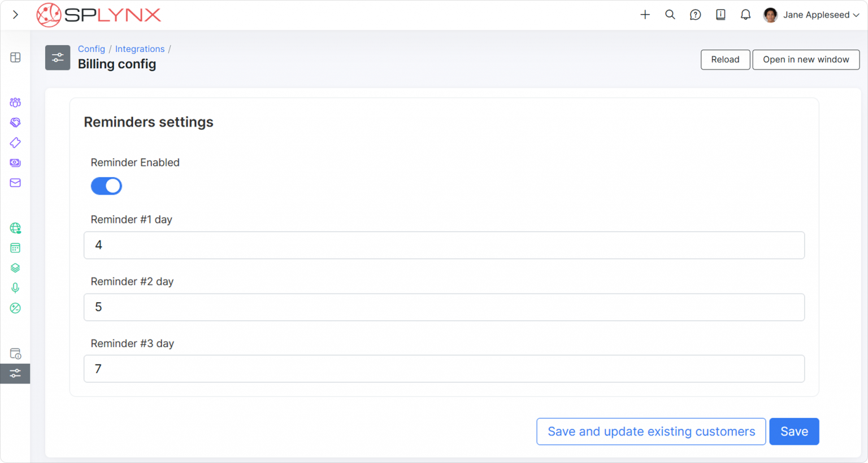Viewport: 868px width, 463px height.
Task: Open the Tariffs sidebar icon
Action: [15, 142]
